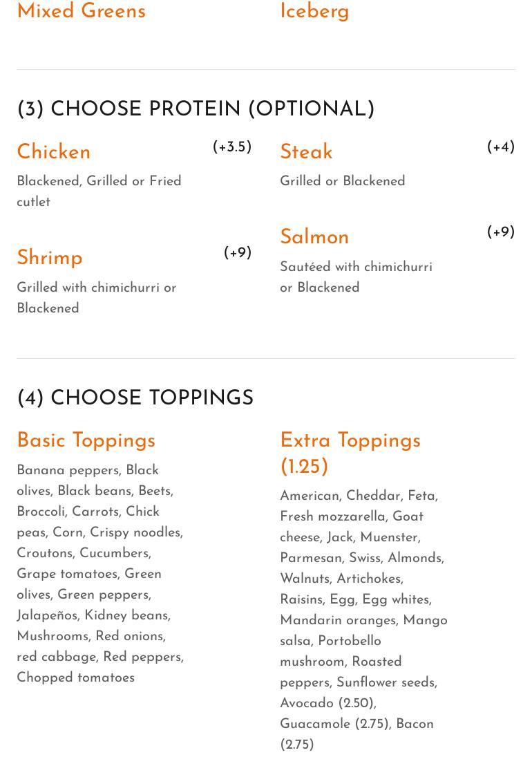Open the Extra Toppings (1.25) title
This screenshot has width=532, height=766.
[350, 454]
